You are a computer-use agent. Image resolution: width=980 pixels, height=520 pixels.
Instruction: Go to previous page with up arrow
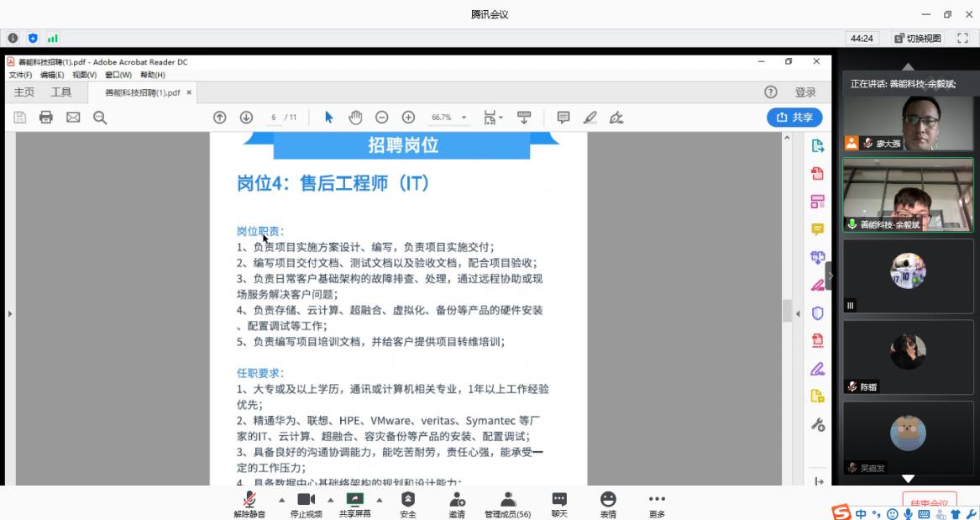click(x=220, y=118)
